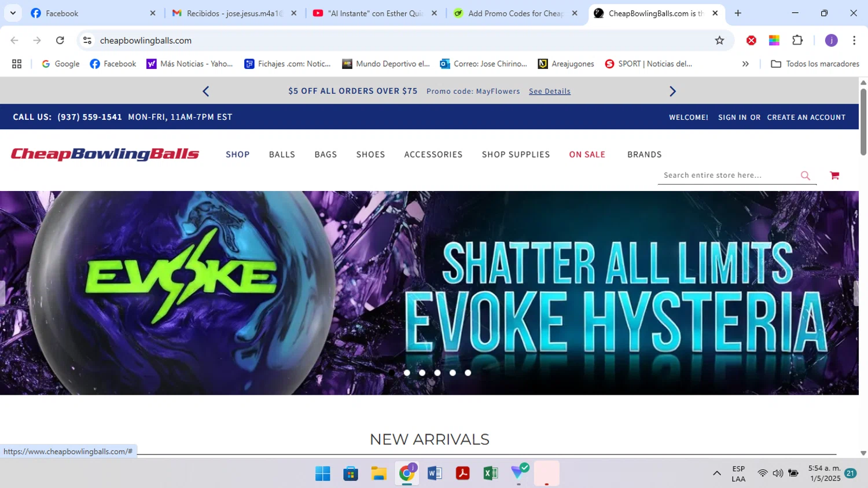Image resolution: width=868 pixels, height=488 pixels.
Task: Click the volume speaker tray icon
Action: tap(778, 474)
